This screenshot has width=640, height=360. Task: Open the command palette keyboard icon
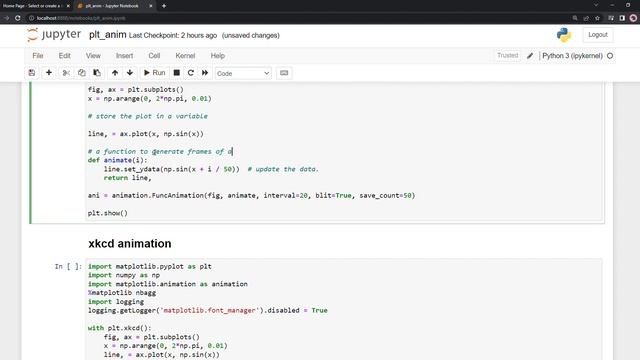point(284,73)
